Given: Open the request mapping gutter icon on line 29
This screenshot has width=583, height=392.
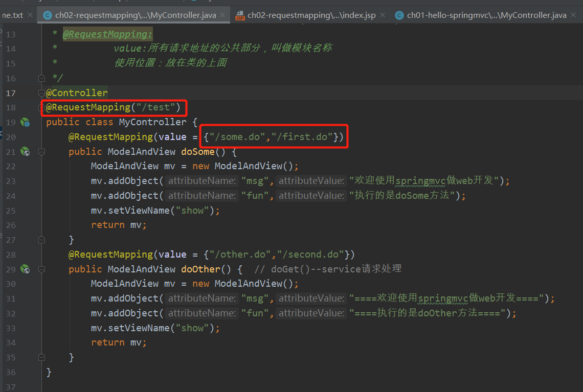Looking at the screenshot, I should [25, 269].
